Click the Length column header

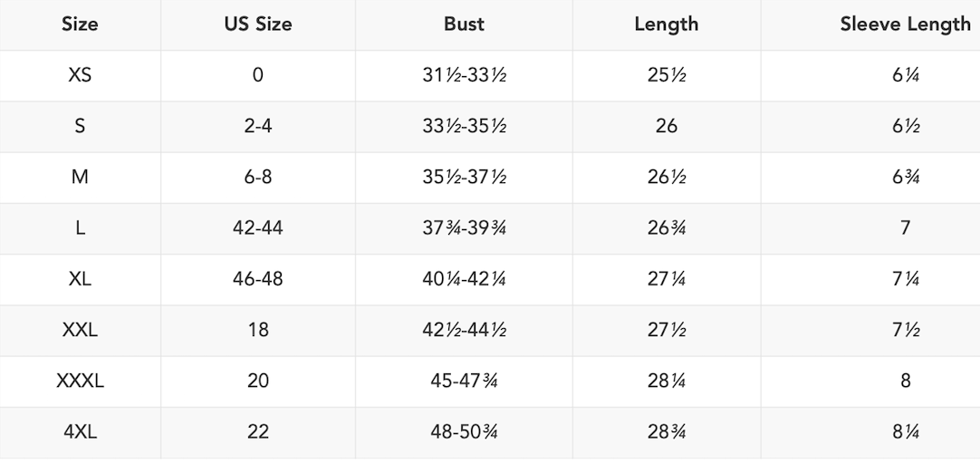(x=666, y=24)
